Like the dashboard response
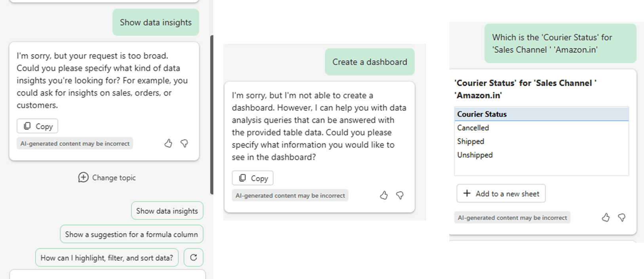Image resolution: width=644 pixels, height=279 pixels. pyautogui.click(x=384, y=195)
